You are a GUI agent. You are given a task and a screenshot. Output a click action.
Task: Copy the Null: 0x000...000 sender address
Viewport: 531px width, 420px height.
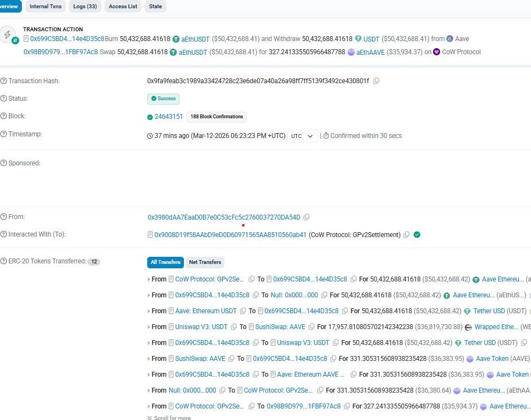[x=222, y=390]
